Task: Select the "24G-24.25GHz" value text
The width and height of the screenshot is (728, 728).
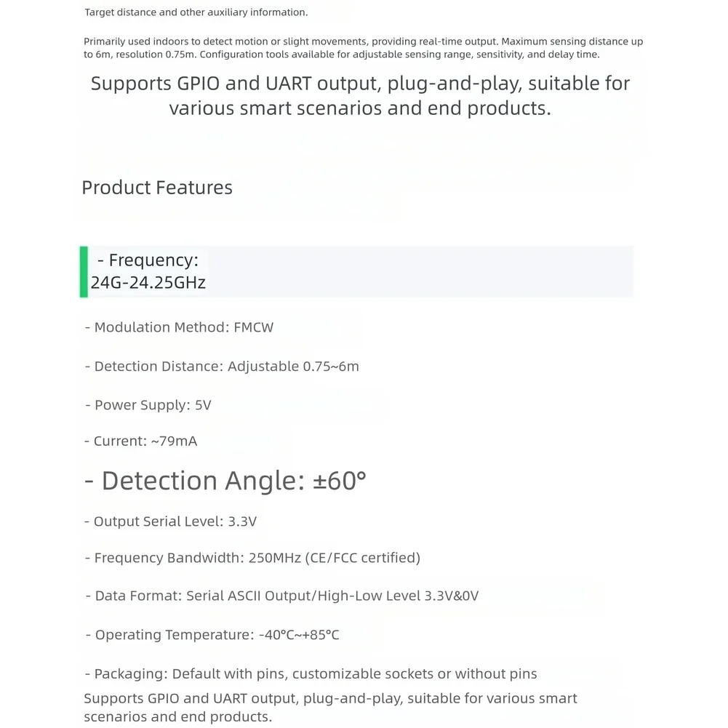Action: pyautogui.click(x=148, y=283)
